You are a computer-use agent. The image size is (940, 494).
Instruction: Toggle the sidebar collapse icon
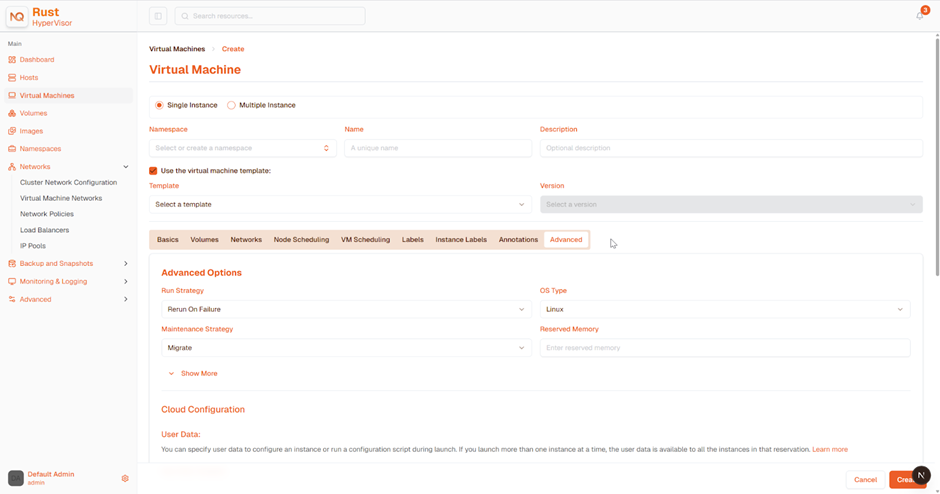(x=158, y=16)
